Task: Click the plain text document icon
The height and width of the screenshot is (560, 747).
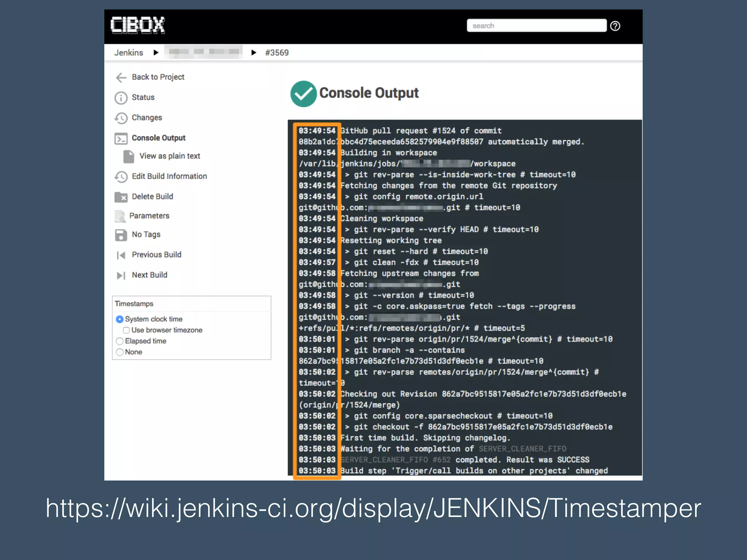Action: 128,156
